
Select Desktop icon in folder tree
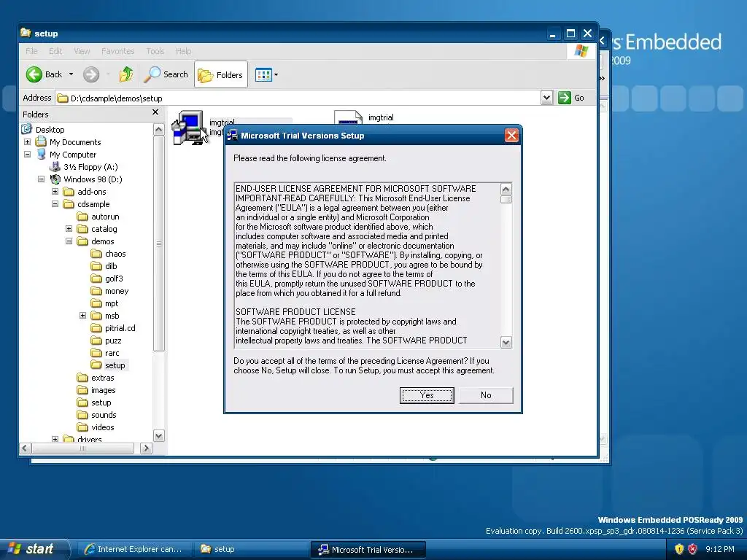pyautogui.click(x=27, y=129)
